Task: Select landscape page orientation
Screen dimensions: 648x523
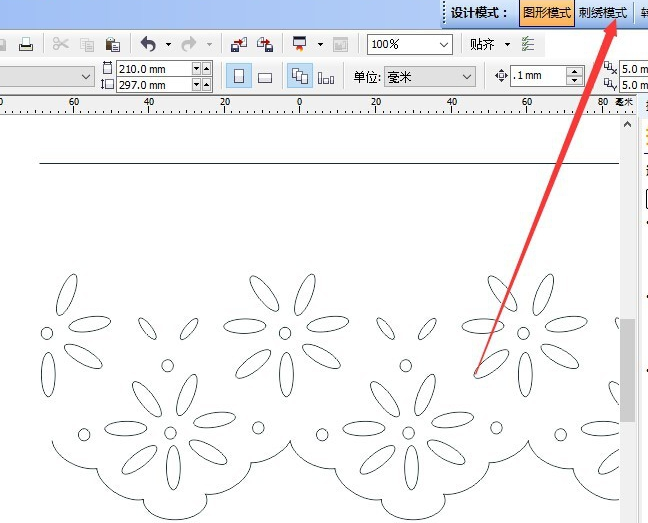Action: (265, 77)
